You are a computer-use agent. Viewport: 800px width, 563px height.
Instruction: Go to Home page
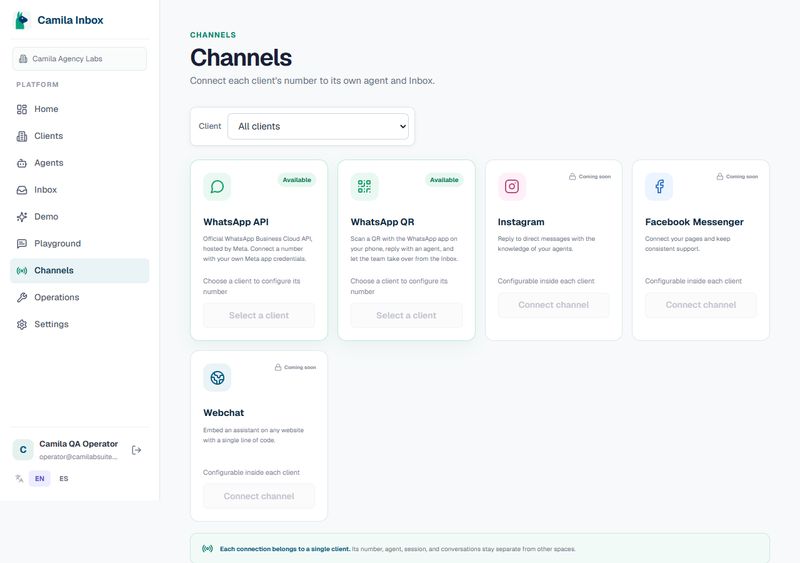pyautogui.click(x=80, y=109)
